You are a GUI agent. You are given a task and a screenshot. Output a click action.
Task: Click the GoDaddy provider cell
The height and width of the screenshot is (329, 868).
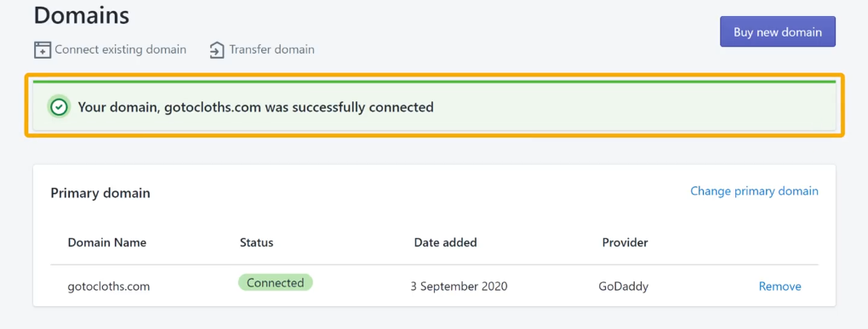(x=623, y=286)
